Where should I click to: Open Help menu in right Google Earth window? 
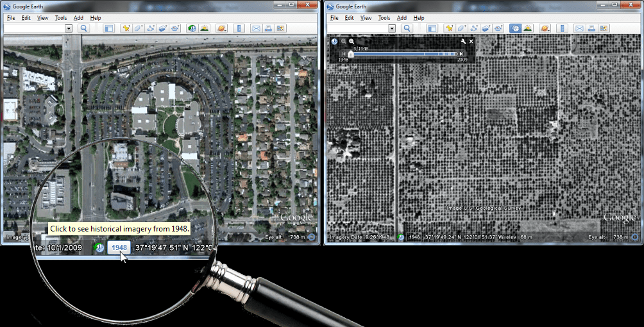click(418, 18)
